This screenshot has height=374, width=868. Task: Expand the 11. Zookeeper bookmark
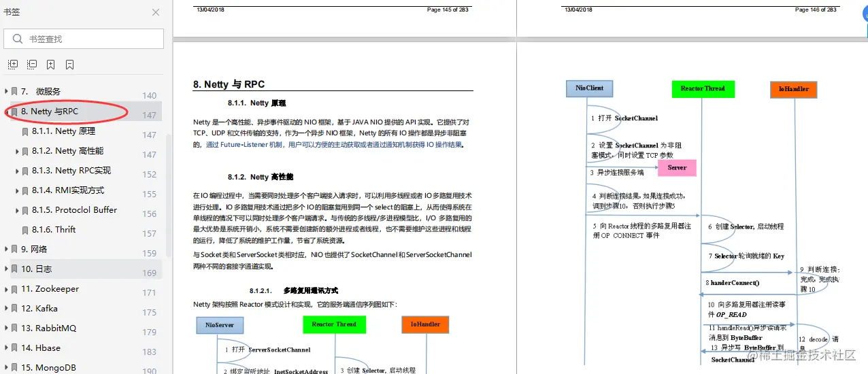[6, 289]
